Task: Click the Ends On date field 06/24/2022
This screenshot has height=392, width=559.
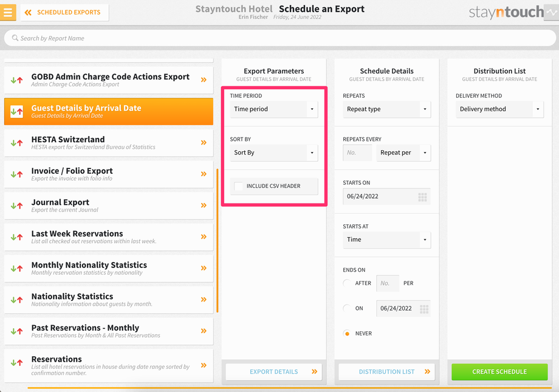Action: (403, 309)
